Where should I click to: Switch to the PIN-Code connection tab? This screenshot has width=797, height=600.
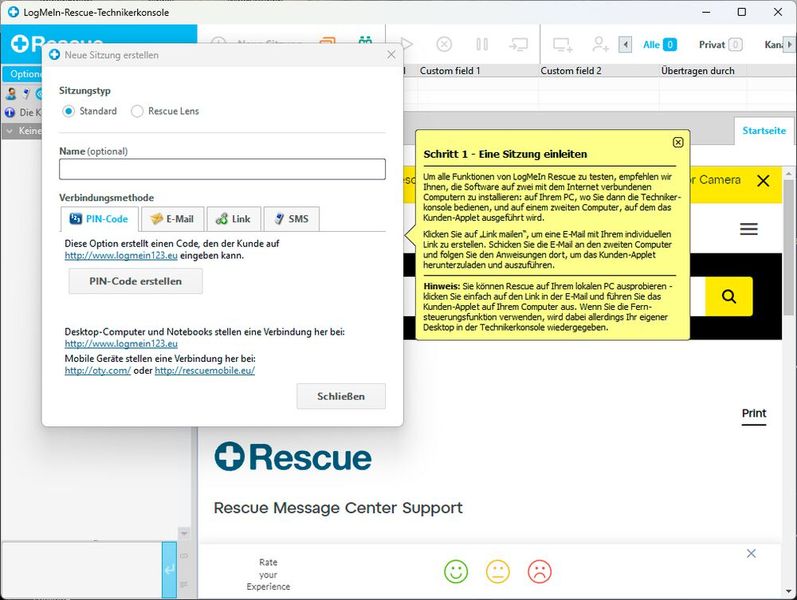pyautogui.click(x=99, y=219)
